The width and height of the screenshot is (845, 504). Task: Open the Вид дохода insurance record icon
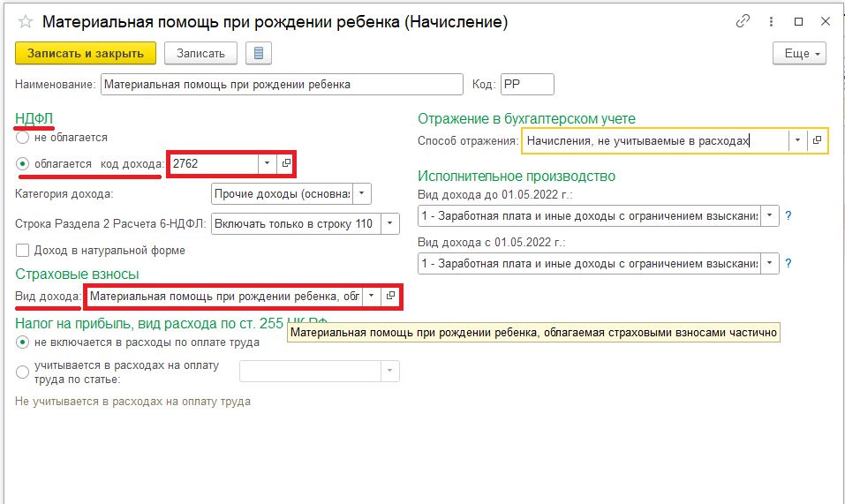pyautogui.click(x=390, y=296)
